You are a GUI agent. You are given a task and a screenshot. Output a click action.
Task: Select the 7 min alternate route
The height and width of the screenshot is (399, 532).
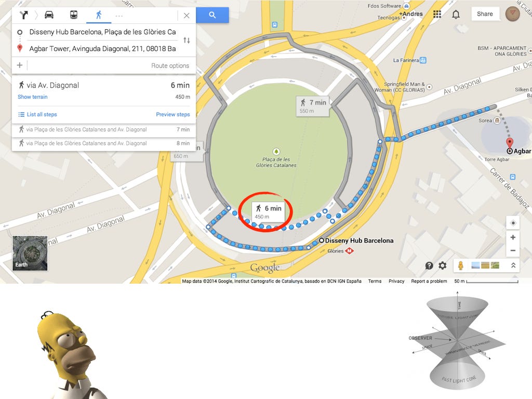click(103, 129)
